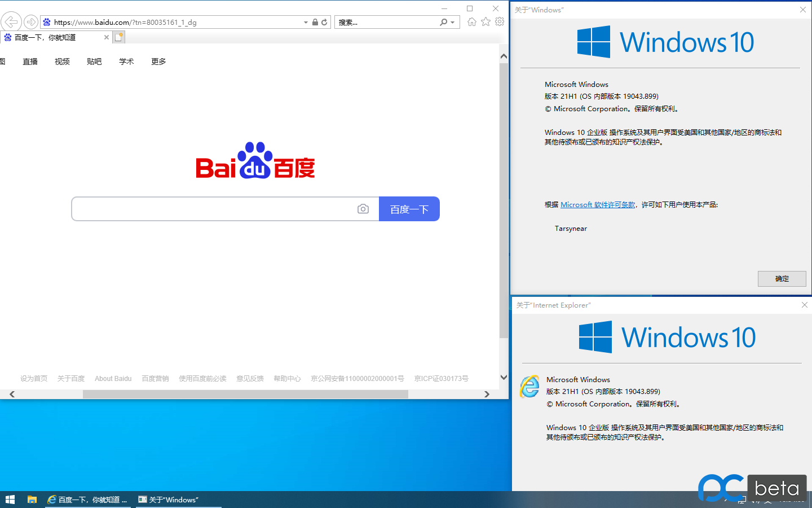The image size is (812, 508).
Task: Click the 京公网安备11000002000001号 link
Action: coord(358,379)
